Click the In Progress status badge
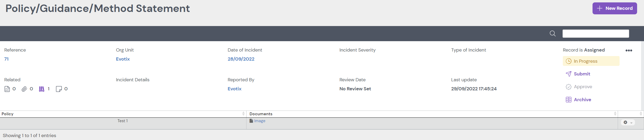 click(591, 61)
